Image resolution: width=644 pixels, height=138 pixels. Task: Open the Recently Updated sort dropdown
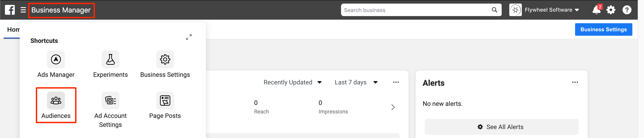click(292, 82)
